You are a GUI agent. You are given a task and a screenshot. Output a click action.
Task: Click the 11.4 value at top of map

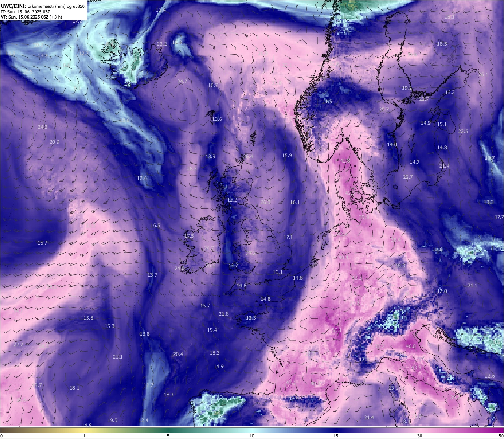(161, 10)
